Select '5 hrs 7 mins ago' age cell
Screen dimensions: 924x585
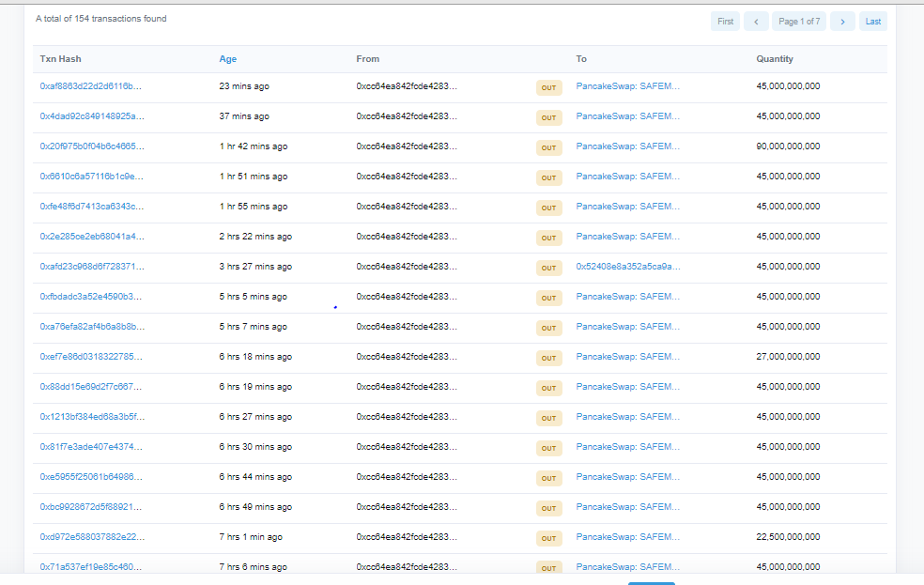253,327
